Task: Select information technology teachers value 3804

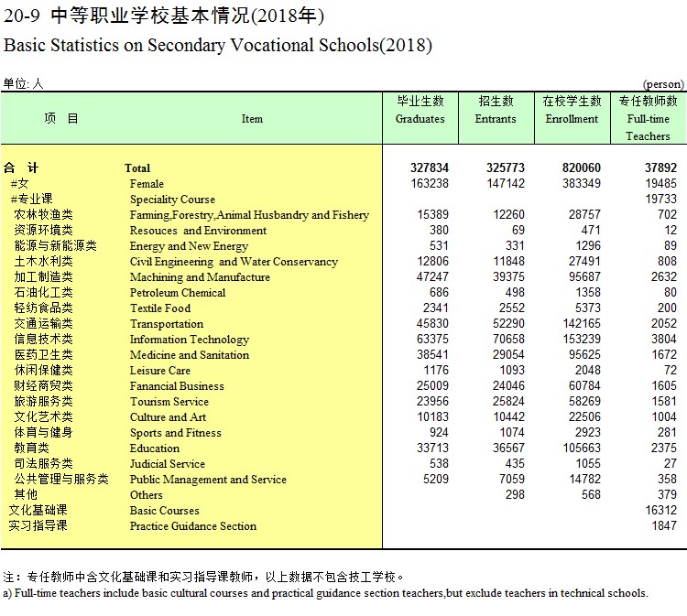Action: tap(664, 339)
